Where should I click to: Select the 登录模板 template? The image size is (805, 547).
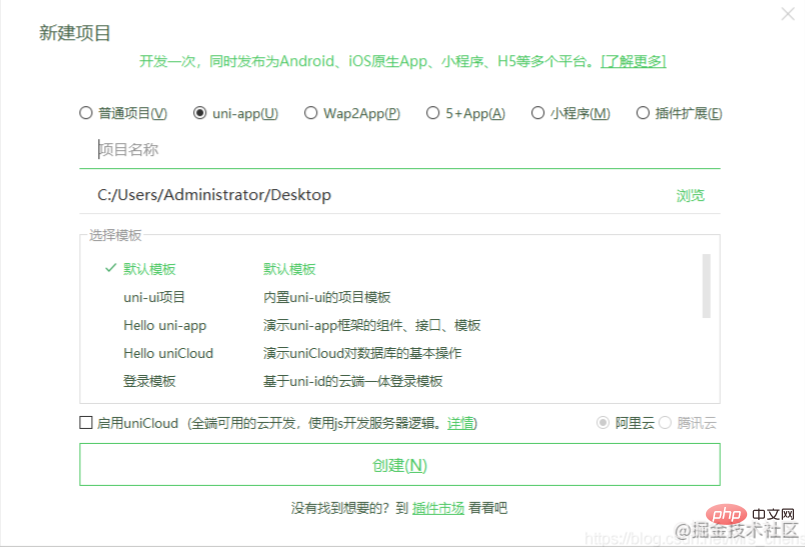click(149, 382)
